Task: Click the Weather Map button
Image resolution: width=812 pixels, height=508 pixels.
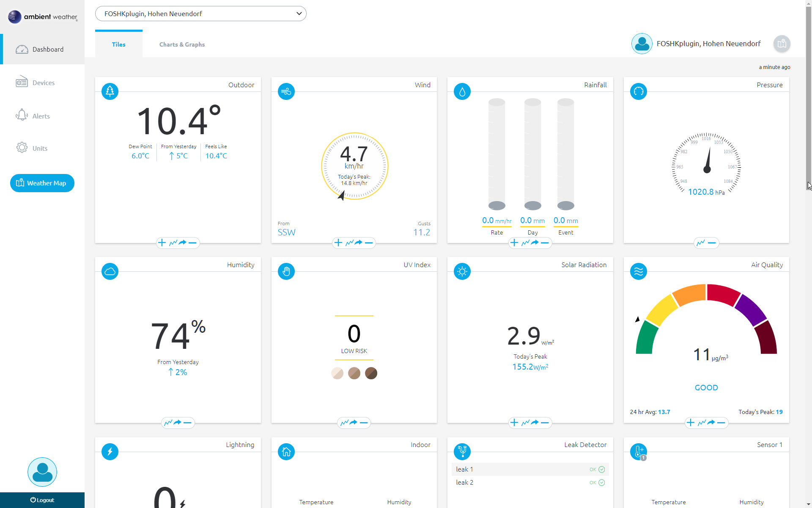Action: tap(42, 183)
